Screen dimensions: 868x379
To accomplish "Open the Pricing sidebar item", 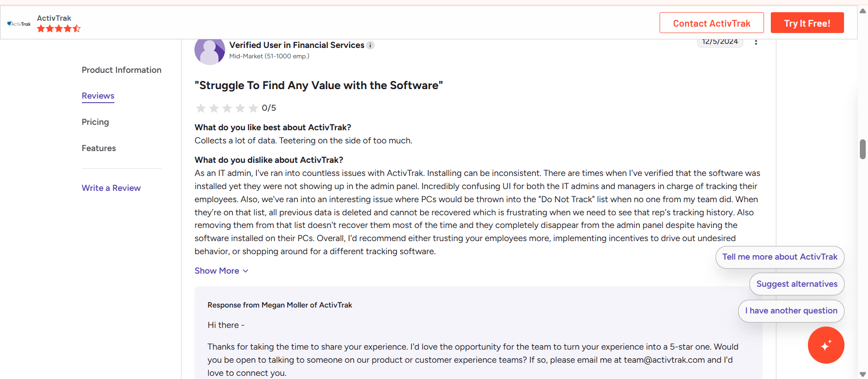I will point(95,122).
